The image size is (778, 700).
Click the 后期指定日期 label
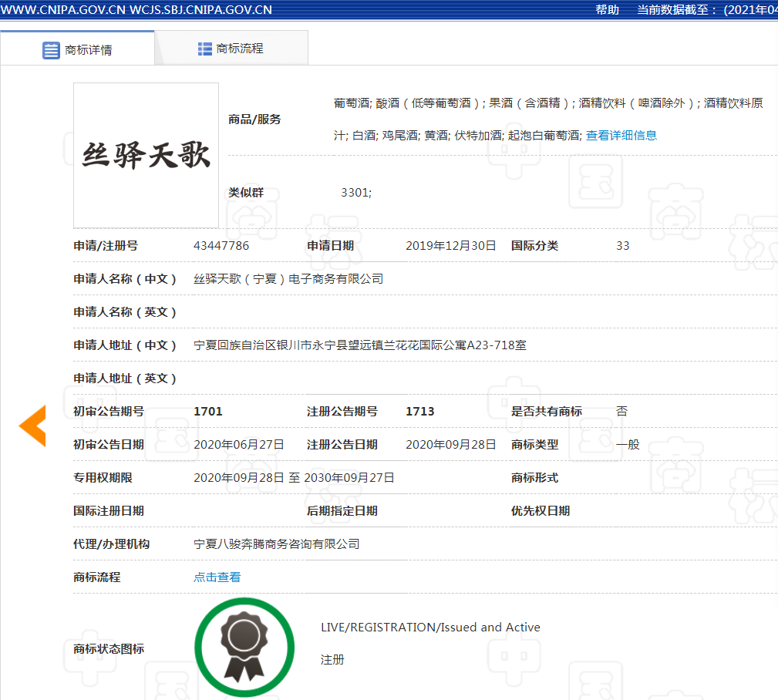(342, 511)
